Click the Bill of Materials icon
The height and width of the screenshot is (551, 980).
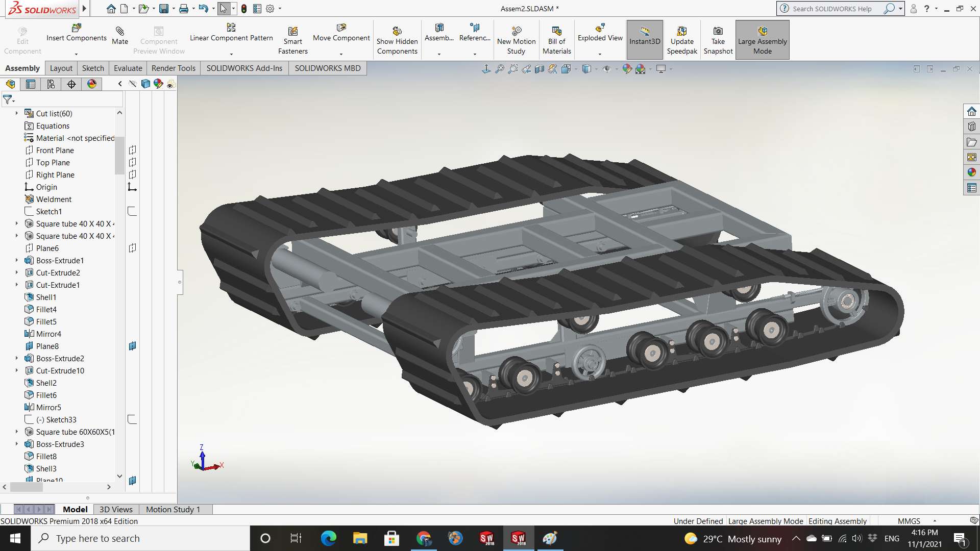tap(556, 32)
